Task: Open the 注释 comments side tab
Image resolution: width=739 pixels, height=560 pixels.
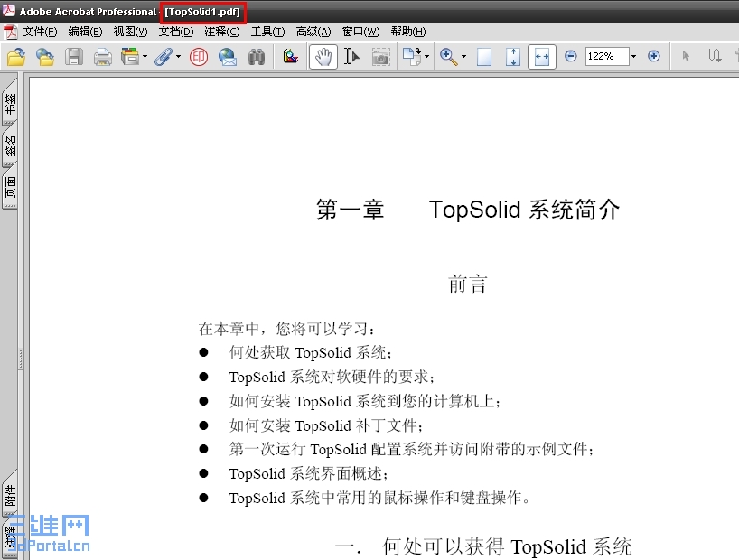Action: pyautogui.click(x=10, y=537)
